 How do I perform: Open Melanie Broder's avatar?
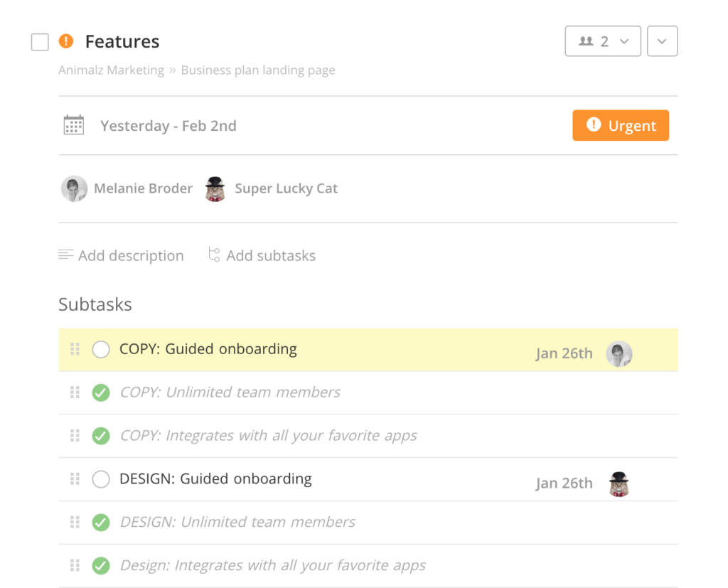pyautogui.click(x=73, y=188)
